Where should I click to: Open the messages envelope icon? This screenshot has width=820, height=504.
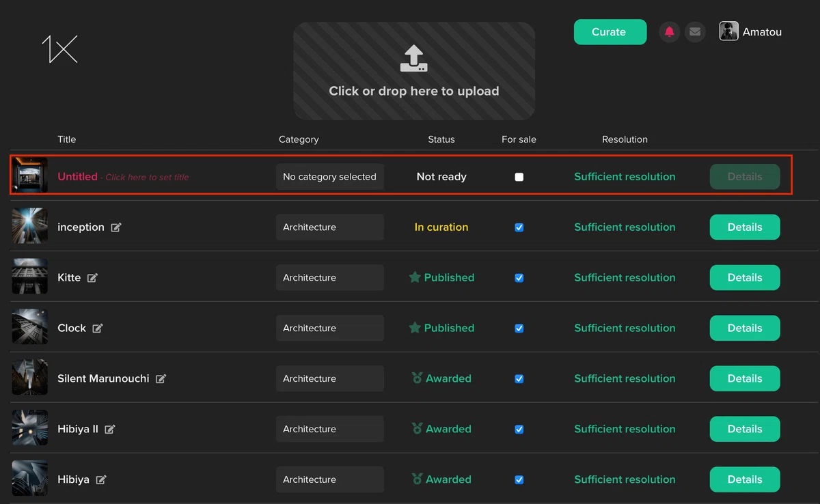[x=695, y=32]
